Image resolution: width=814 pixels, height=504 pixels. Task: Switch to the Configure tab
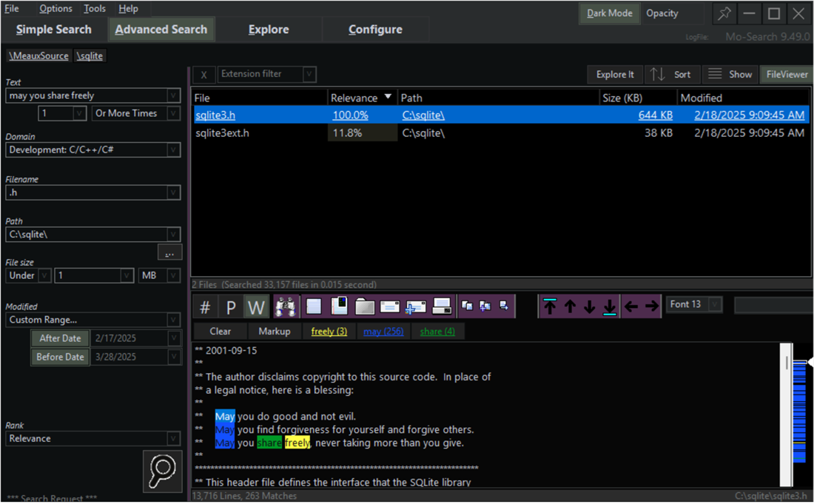[x=375, y=30]
